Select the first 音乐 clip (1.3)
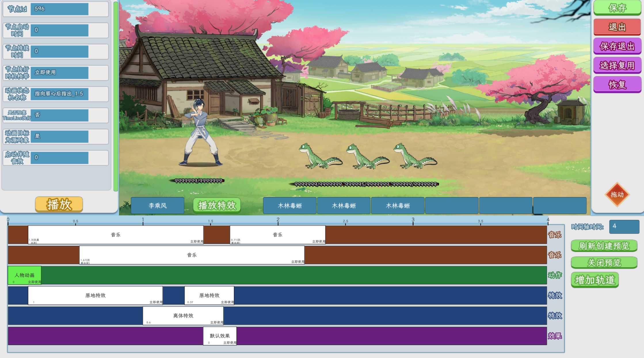The width and height of the screenshot is (644, 358). (x=116, y=235)
